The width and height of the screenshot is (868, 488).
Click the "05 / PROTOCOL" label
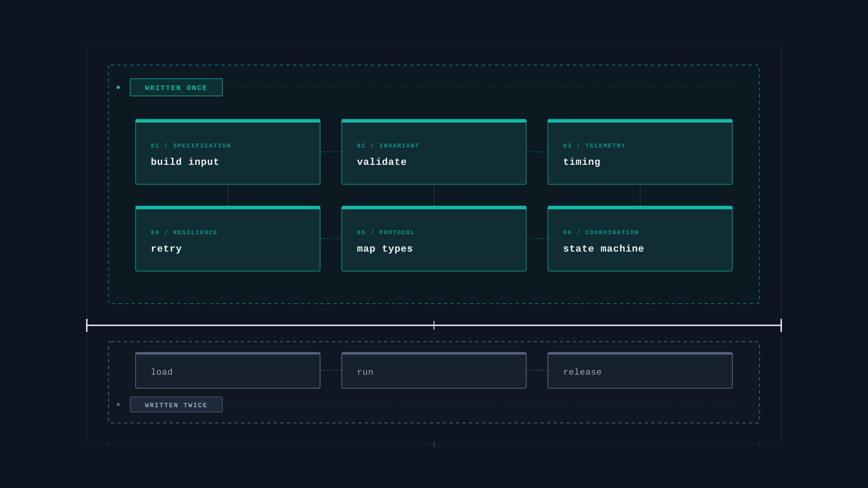(386, 233)
